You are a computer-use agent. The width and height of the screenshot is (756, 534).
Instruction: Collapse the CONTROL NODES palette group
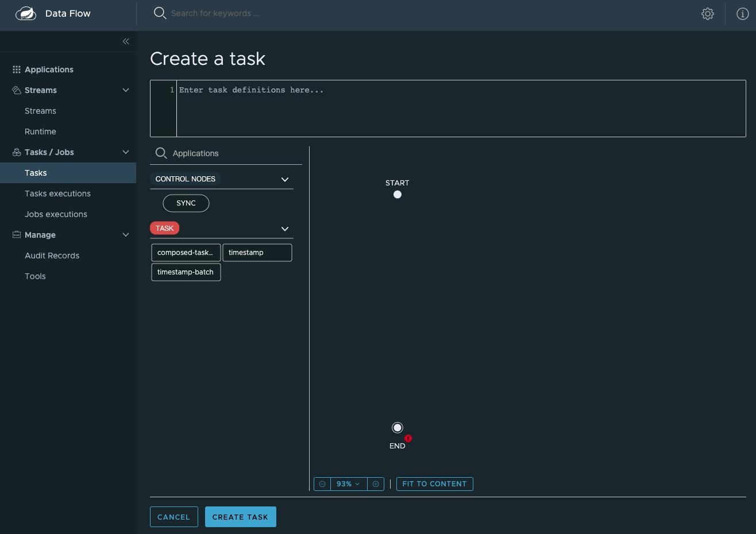click(285, 179)
